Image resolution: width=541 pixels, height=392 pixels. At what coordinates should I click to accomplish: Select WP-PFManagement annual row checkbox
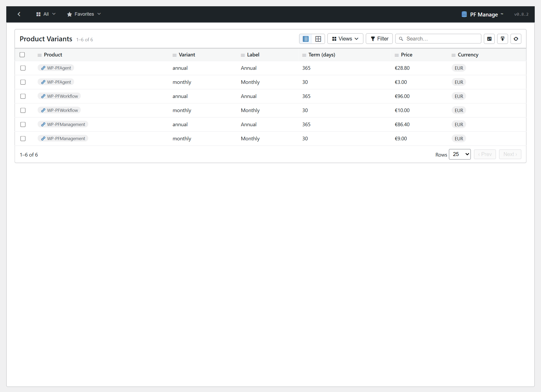(x=23, y=124)
